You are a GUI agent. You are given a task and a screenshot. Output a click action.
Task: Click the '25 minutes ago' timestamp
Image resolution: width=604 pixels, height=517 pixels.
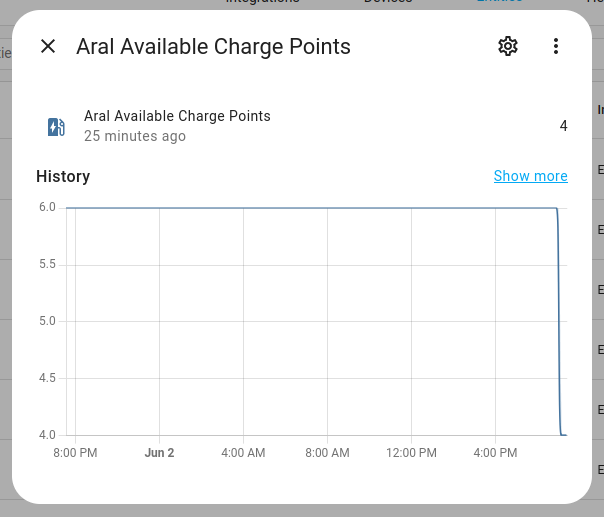(x=135, y=136)
